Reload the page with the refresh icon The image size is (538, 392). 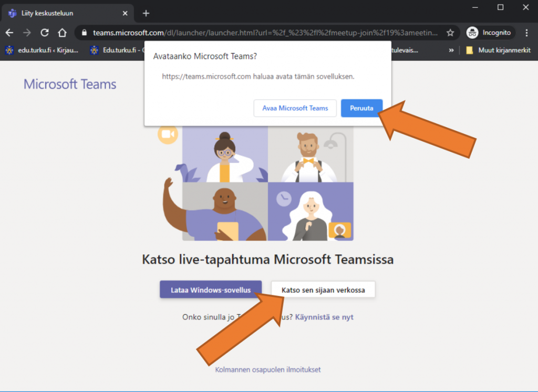[x=45, y=33]
